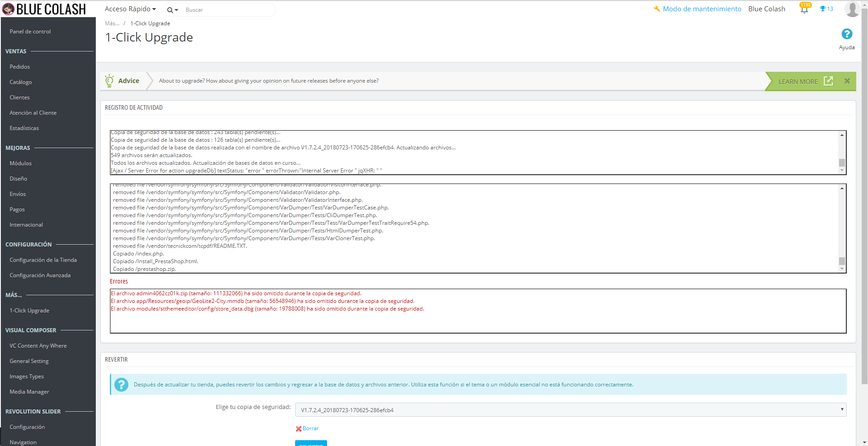The height and width of the screenshot is (446, 868).
Task: Click the maintenance mode wrench icon
Action: pyautogui.click(x=657, y=9)
